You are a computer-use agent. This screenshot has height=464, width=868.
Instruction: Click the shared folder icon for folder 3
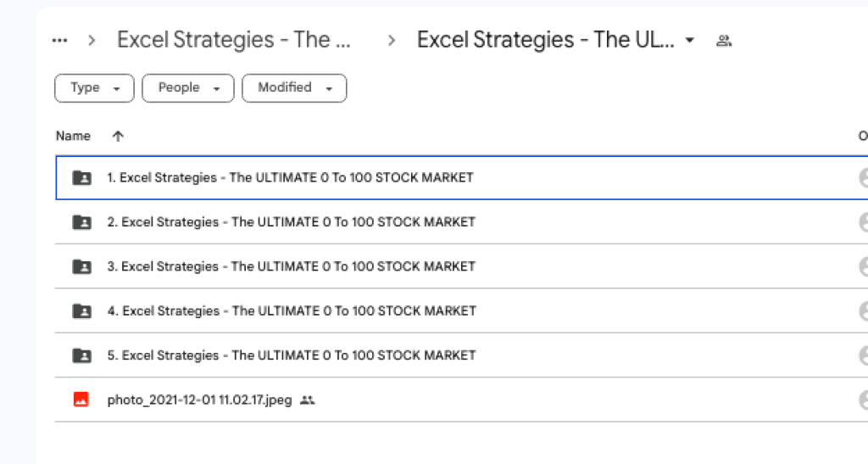coord(82,266)
